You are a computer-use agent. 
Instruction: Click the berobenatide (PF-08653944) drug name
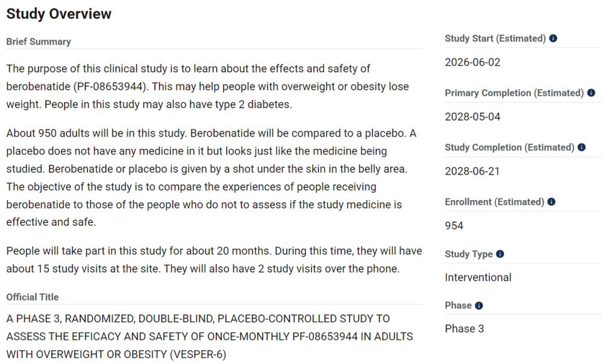point(77,86)
